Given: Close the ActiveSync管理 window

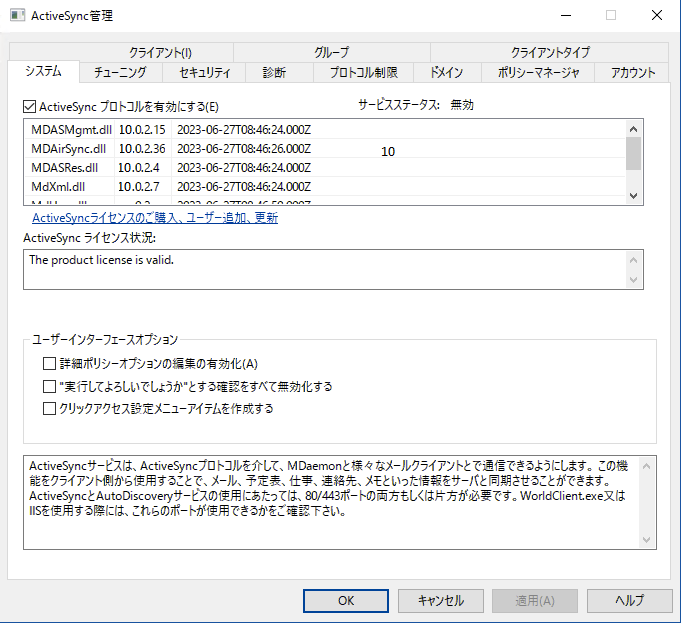Looking at the screenshot, I should [657, 15].
